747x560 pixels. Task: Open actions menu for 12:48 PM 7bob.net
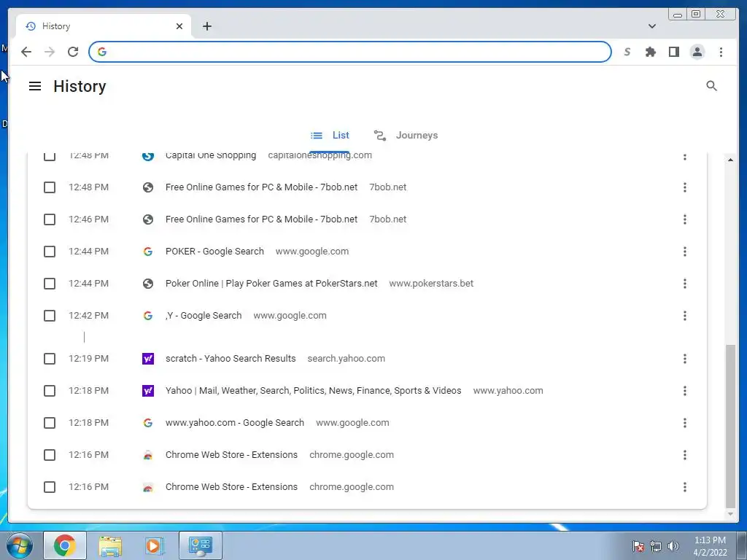coord(684,187)
